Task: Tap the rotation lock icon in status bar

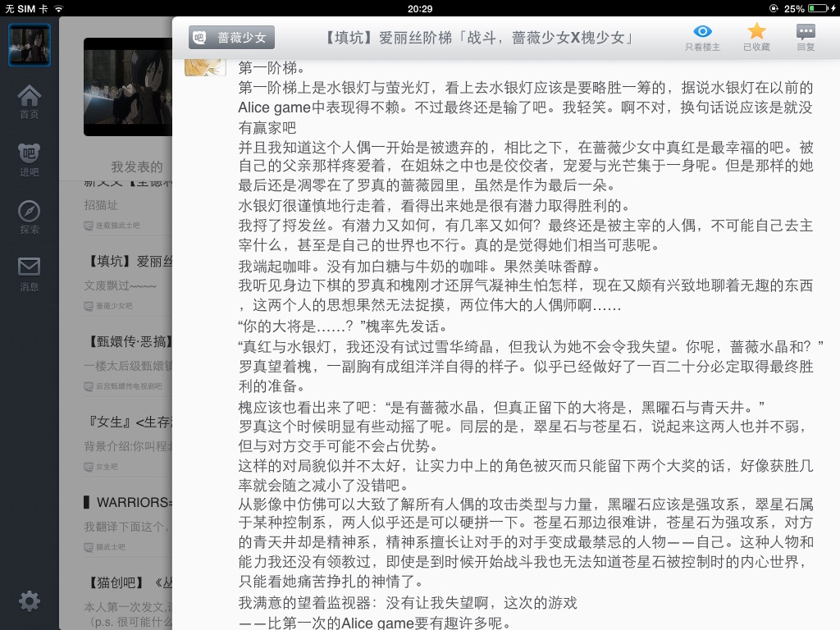Action: pos(774,8)
